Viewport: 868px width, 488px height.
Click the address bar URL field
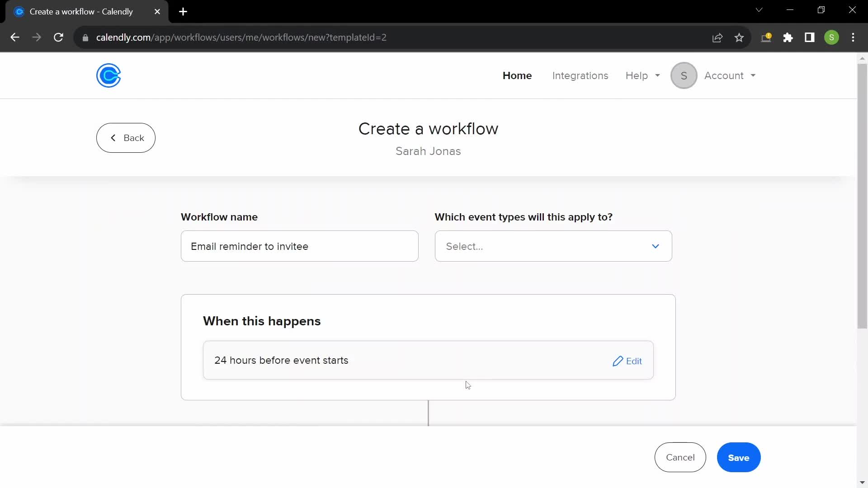coord(241,37)
